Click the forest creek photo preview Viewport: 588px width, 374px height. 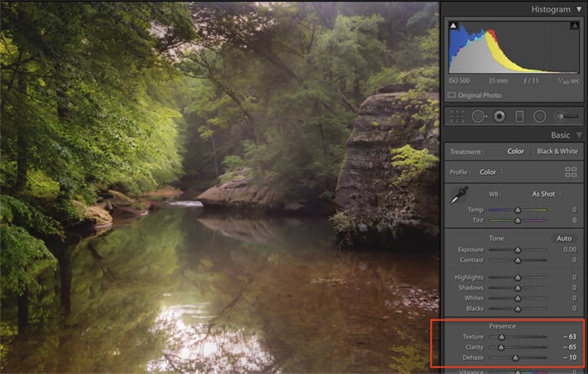(x=219, y=187)
